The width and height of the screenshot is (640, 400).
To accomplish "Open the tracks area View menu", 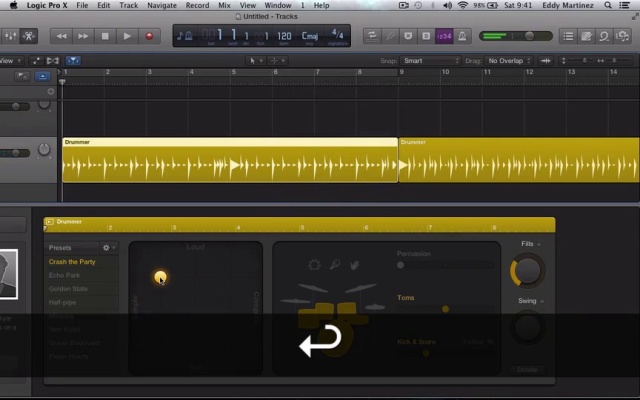I will pos(11,61).
